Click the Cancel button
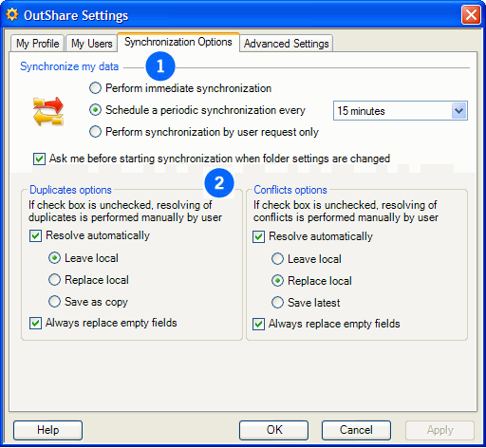Screen dimensions: 486x448 click(356, 430)
